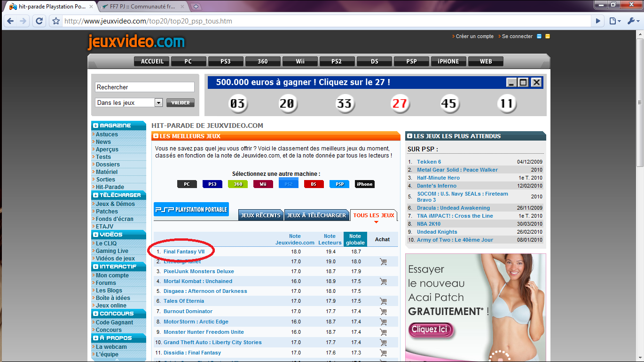Open PixelJunk Monsters Deluxe game link

[199, 271]
